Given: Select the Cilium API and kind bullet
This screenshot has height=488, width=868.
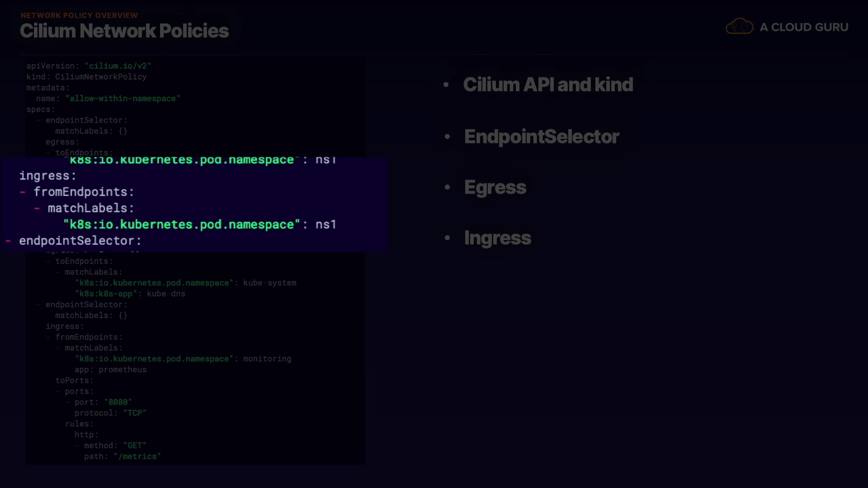Looking at the screenshot, I should [x=547, y=84].
